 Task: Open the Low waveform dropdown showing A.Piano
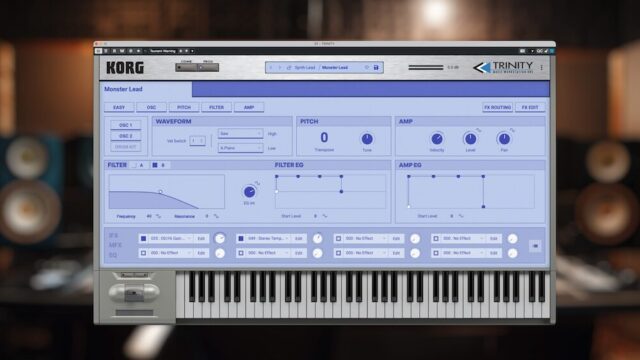point(240,148)
